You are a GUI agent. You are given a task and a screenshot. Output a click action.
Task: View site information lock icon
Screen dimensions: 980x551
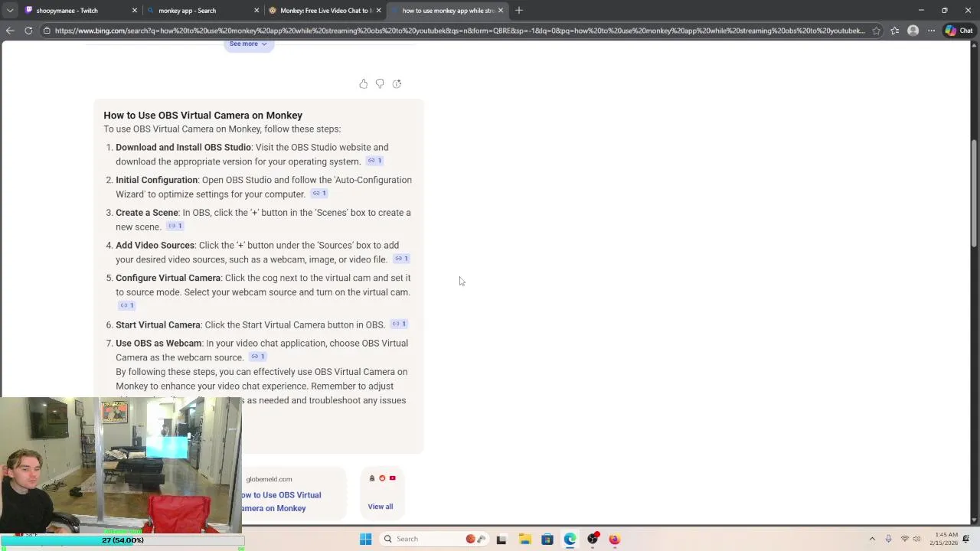coord(47,31)
